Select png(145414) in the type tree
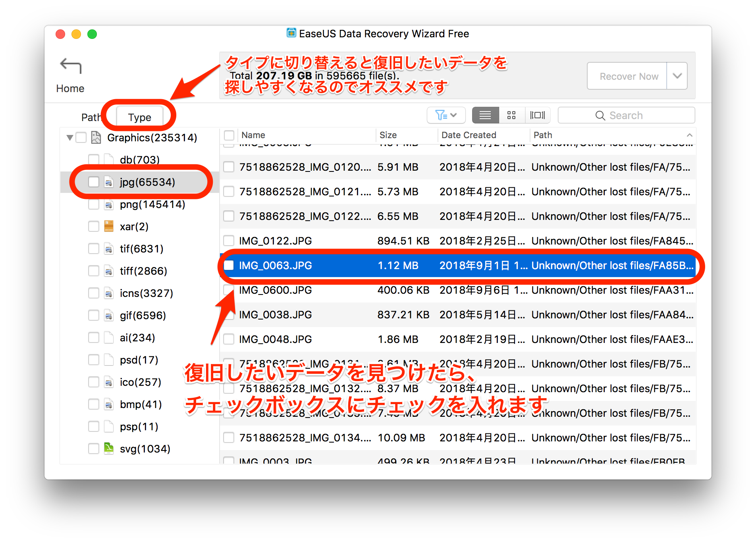 point(152,204)
